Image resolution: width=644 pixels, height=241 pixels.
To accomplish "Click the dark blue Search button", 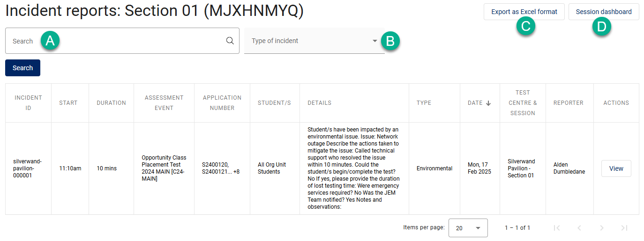I will click(x=22, y=68).
